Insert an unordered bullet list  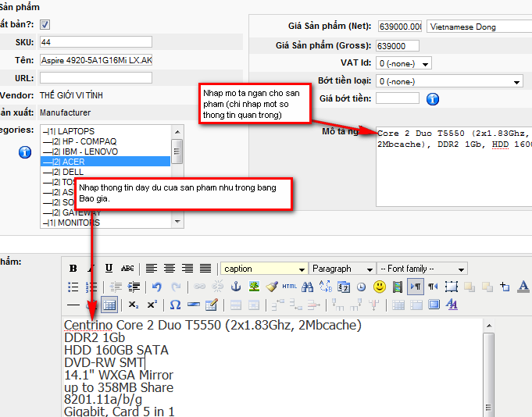[73, 287]
